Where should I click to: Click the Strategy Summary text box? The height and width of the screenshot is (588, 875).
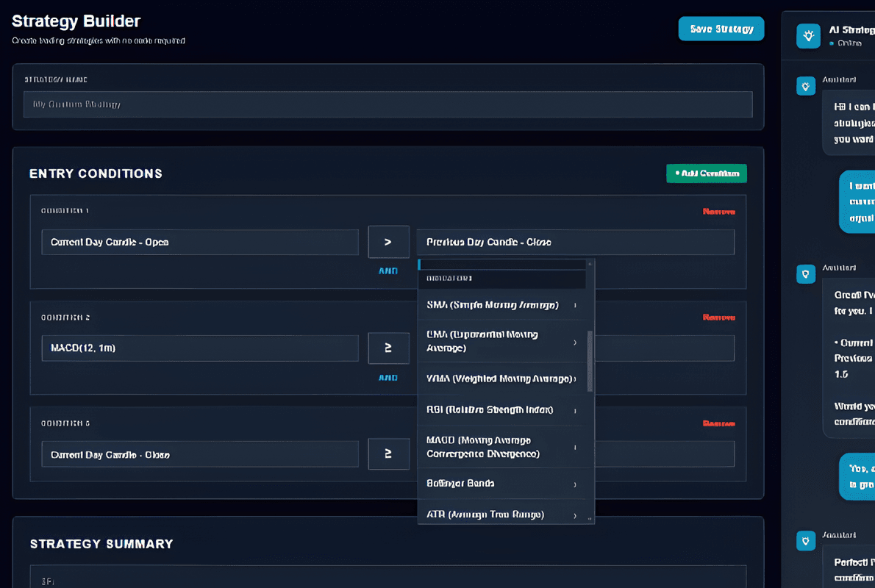click(x=387, y=577)
